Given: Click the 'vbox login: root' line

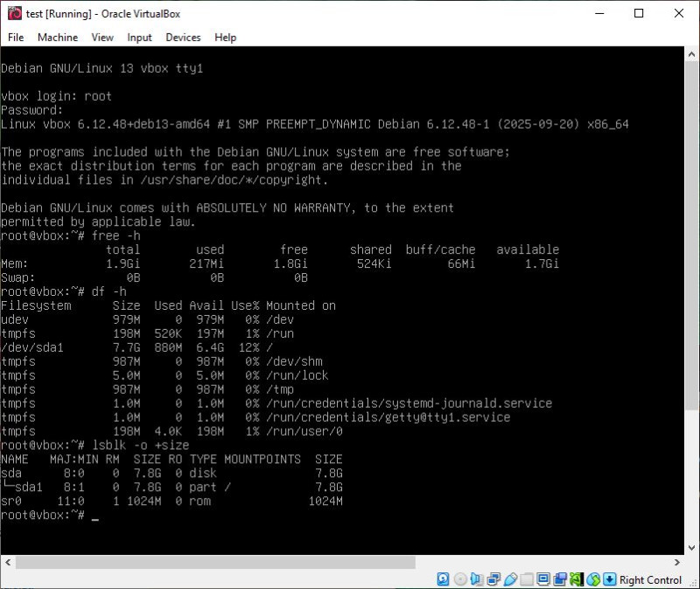Looking at the screenshot, I should pyautogui.click(x=56, y=96).
